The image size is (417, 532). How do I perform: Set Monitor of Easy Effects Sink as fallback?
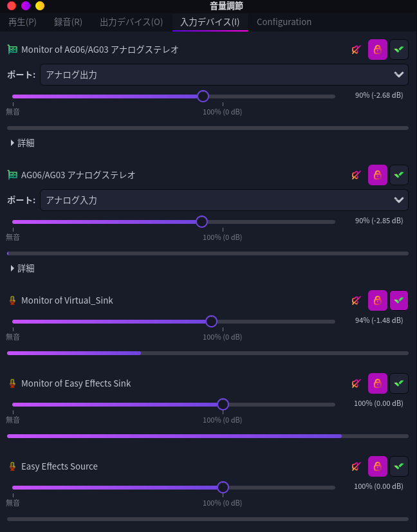click(x=399, y=383)
